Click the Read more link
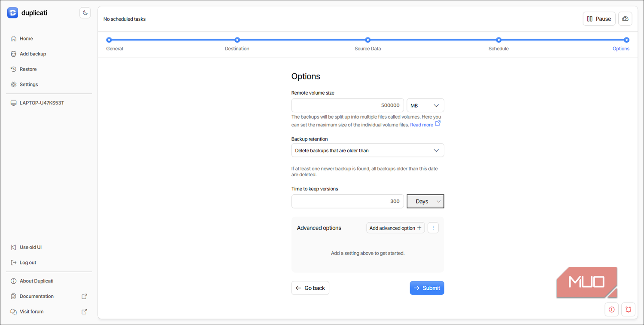The width and height of the screenshot is (644, 325). point(422,125)
